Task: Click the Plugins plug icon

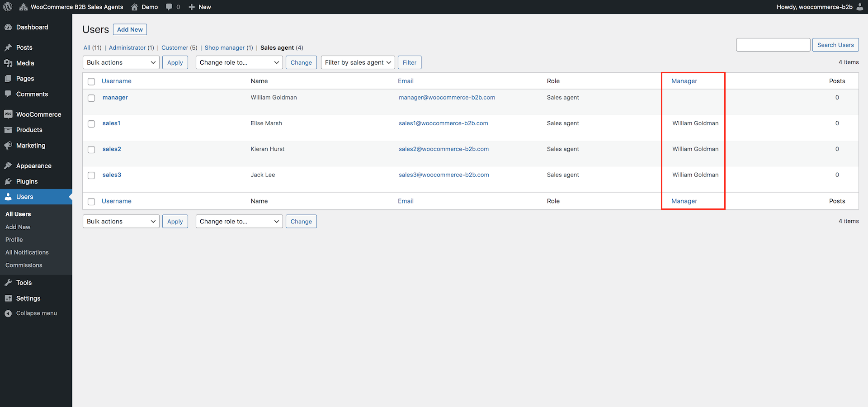Action: pos(8,181)
